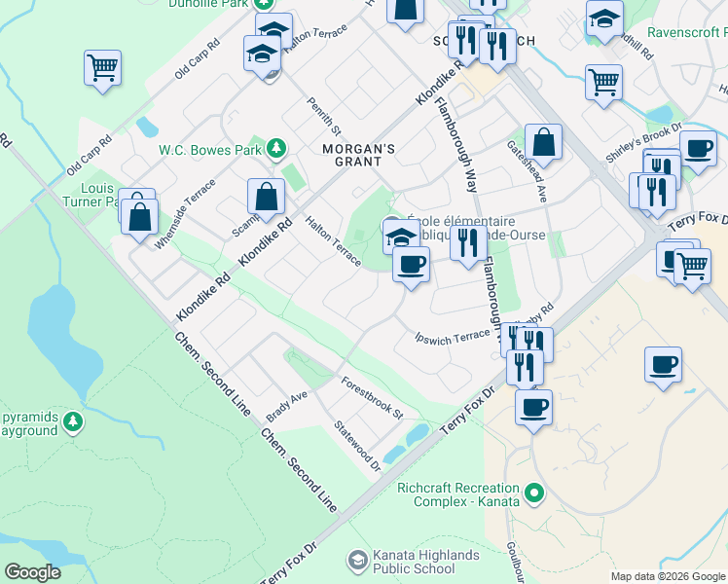Select Richcraft Recreation Complex - Kanata label
The height and width of the screenshot is (584, 728).
(458, 494)
